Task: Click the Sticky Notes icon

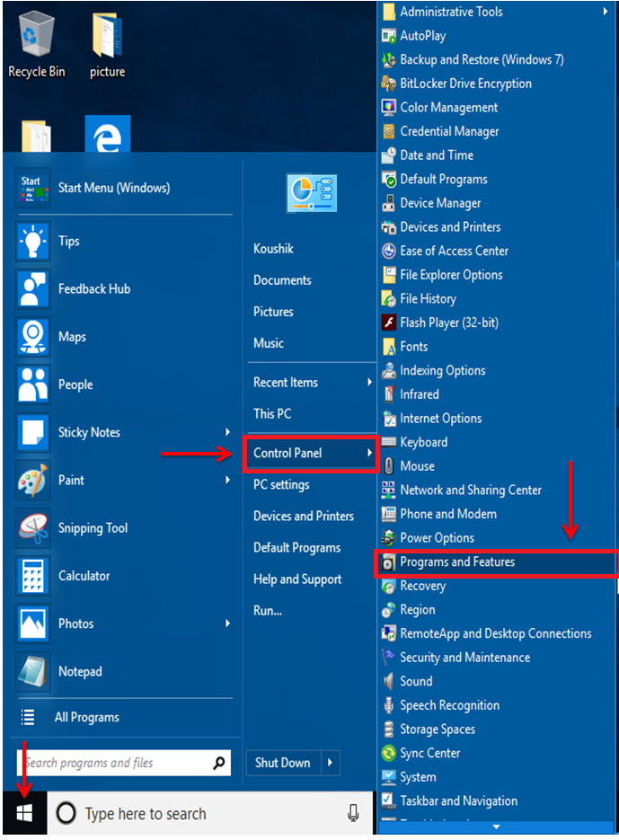Action: click(x=33, y=432)
